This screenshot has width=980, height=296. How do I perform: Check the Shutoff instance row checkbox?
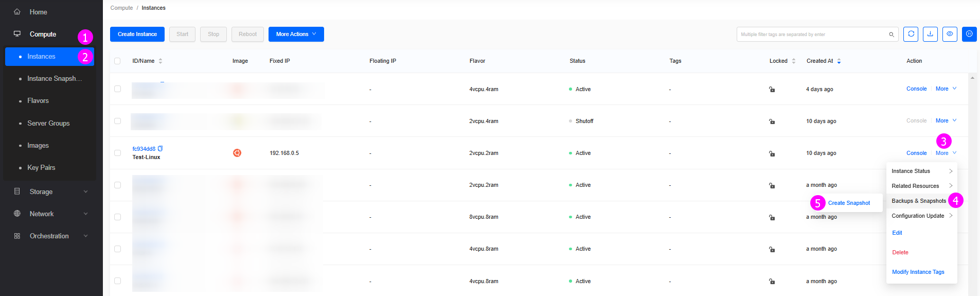click(117, 121)
